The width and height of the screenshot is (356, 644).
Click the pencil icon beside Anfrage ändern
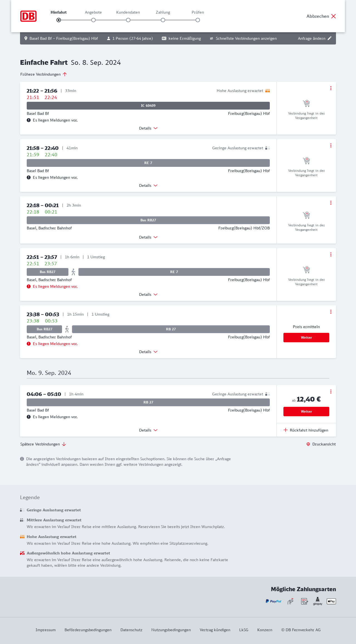[330, 38]
